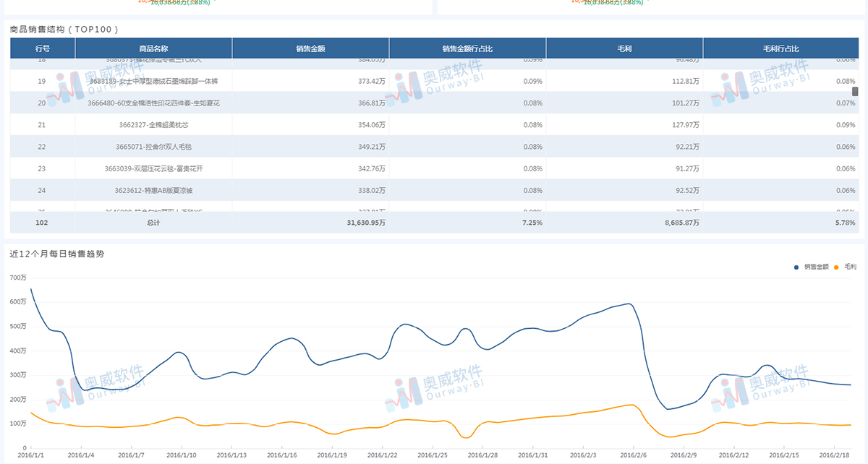Viewport: 868px width, 464px height.
Task: Click sales amount 349.21万
Action: (x=372, y=147)
